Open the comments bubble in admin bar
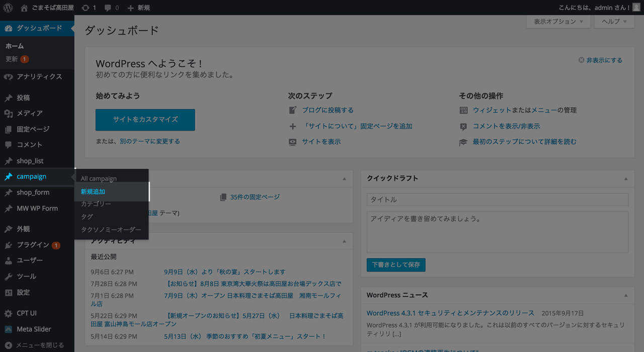This screenshot has height=352, width=644. [x=108, y=8]
